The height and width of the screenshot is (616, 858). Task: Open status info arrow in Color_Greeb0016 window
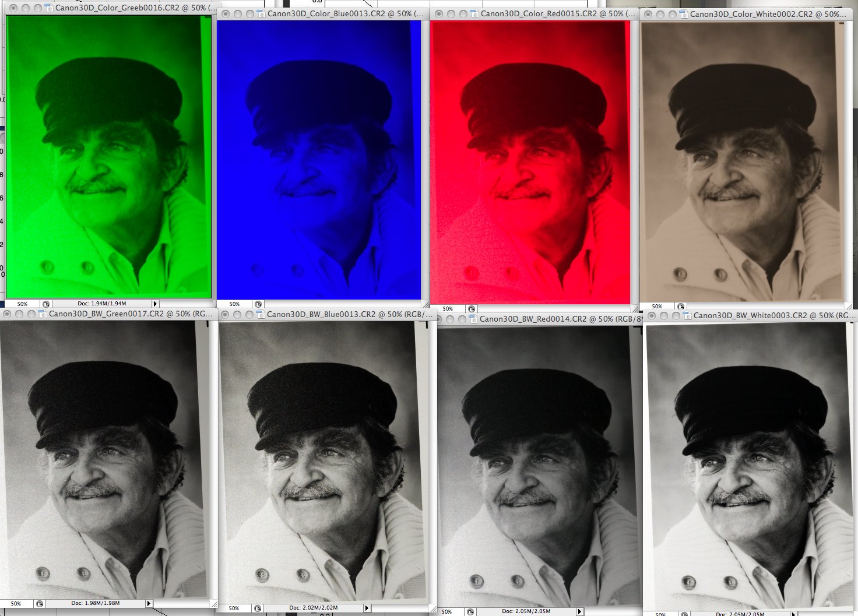[x=155, y=304]
